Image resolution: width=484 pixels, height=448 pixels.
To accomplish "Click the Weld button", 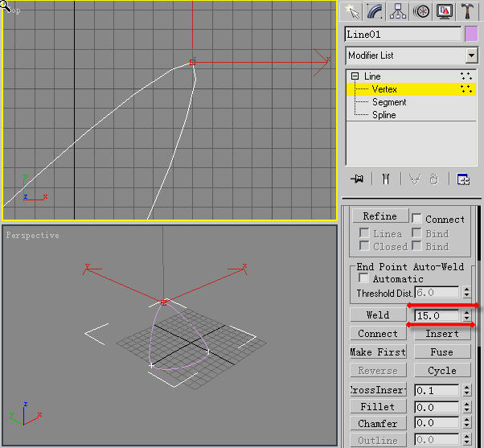I will [x=378, y=315].
